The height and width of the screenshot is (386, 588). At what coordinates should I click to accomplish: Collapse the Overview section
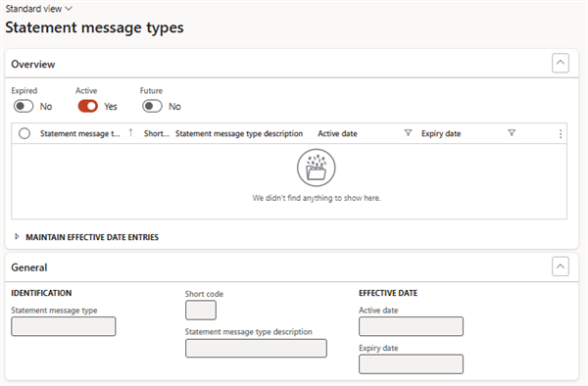pyautogui.click(x=561, y=63)
